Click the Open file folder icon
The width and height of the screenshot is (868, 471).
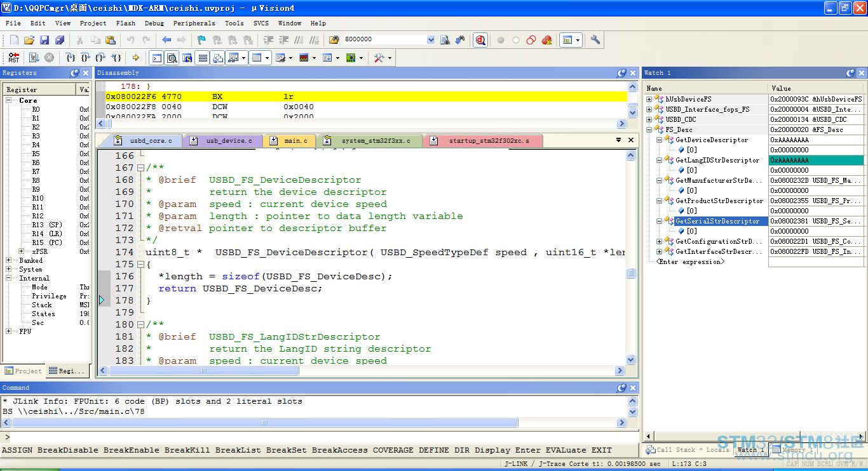(x=29, y=40)
